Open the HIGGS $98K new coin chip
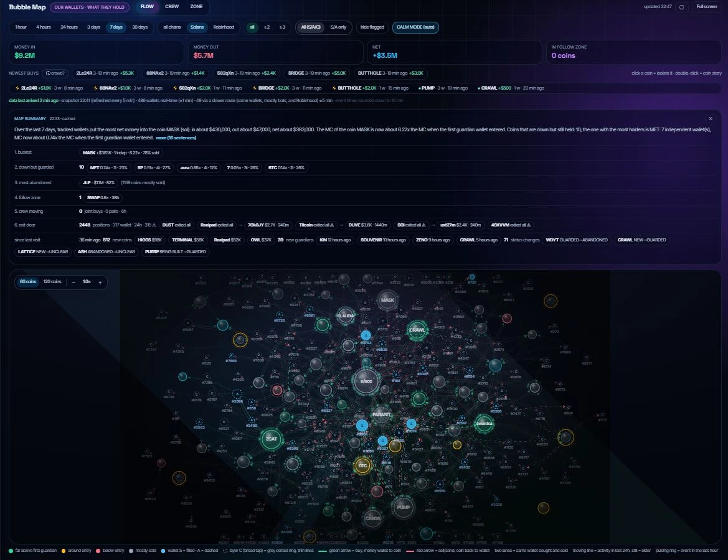 pyautogui.click(x=150, y=240)
